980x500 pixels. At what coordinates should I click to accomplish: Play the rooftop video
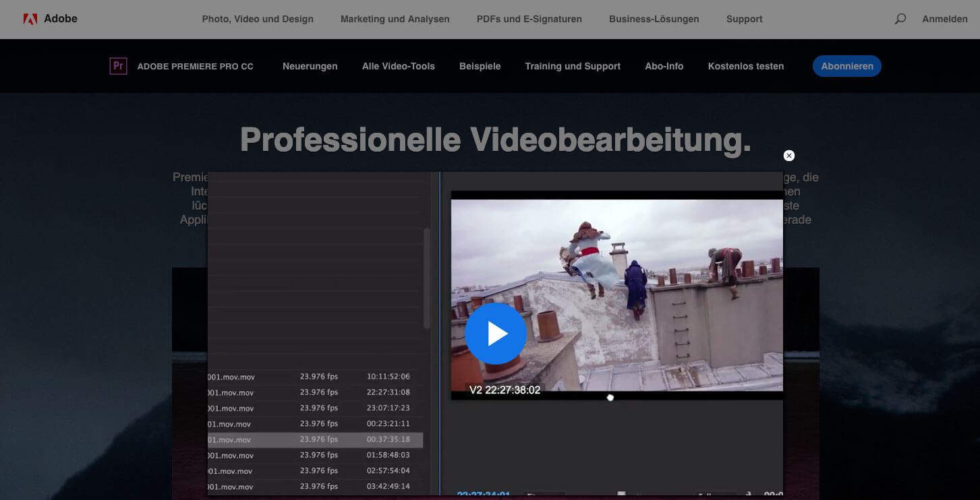click(x=496, y=334)
